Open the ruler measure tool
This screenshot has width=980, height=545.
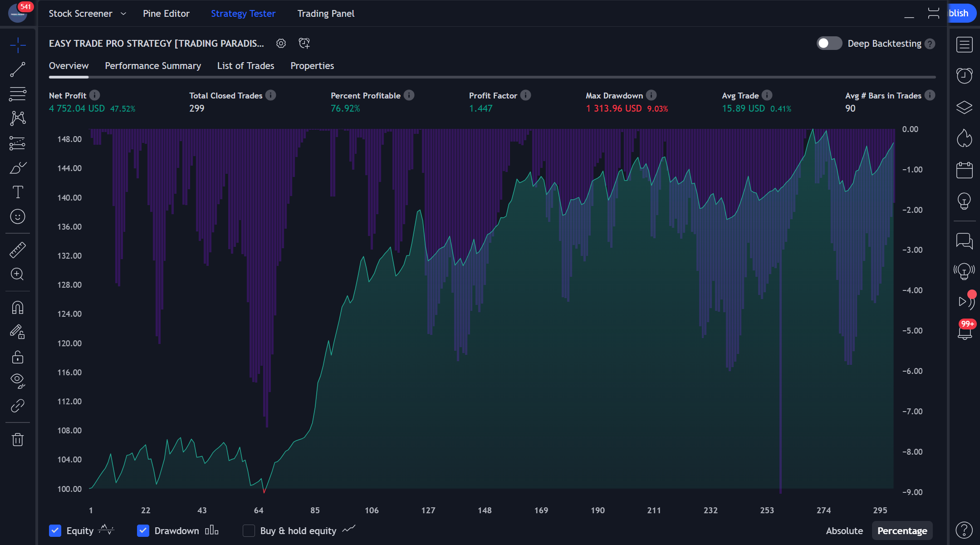[18, 250]
